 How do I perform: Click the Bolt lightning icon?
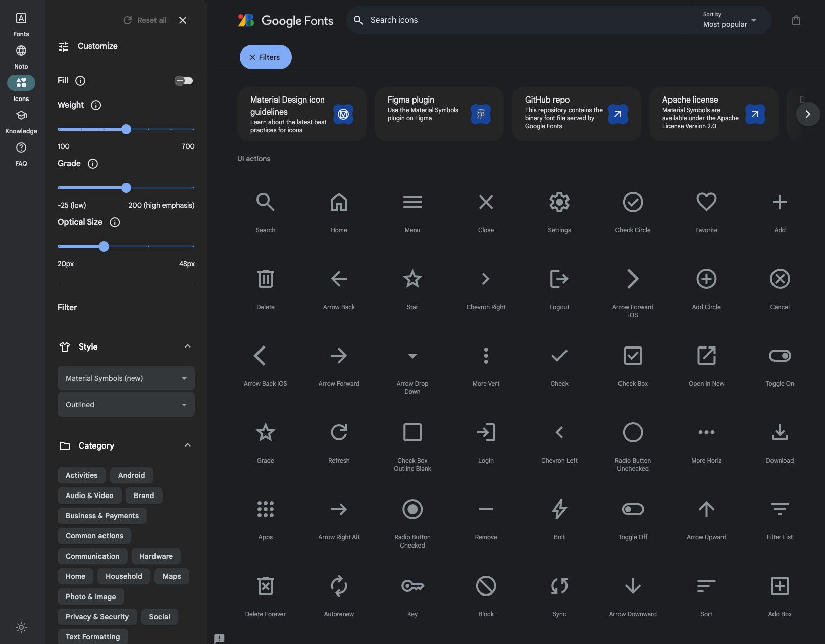point(559,510)
